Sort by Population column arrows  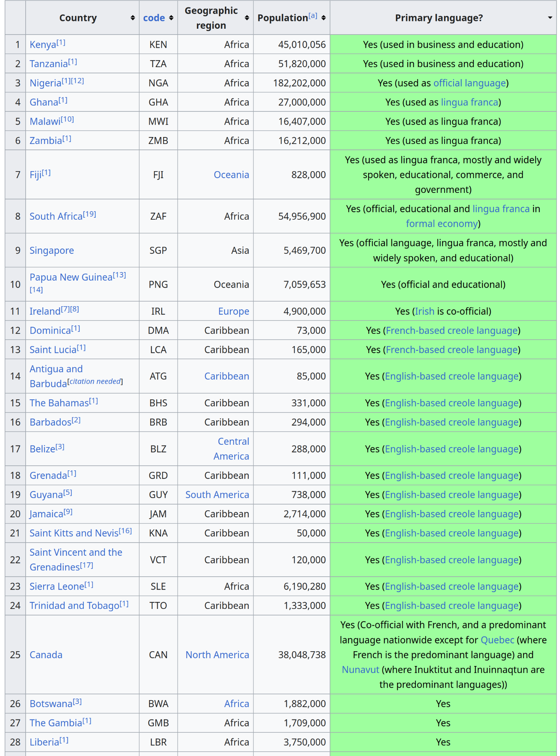point(323,18)
